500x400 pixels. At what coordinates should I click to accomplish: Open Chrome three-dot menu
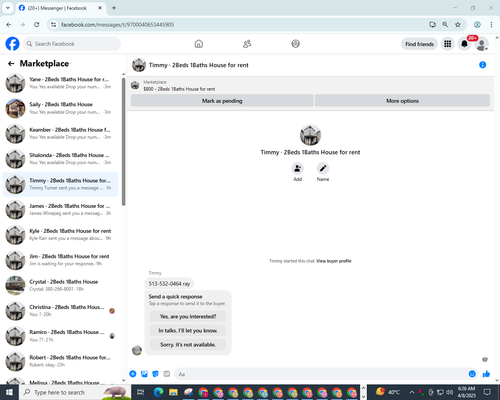click(491, 24)
